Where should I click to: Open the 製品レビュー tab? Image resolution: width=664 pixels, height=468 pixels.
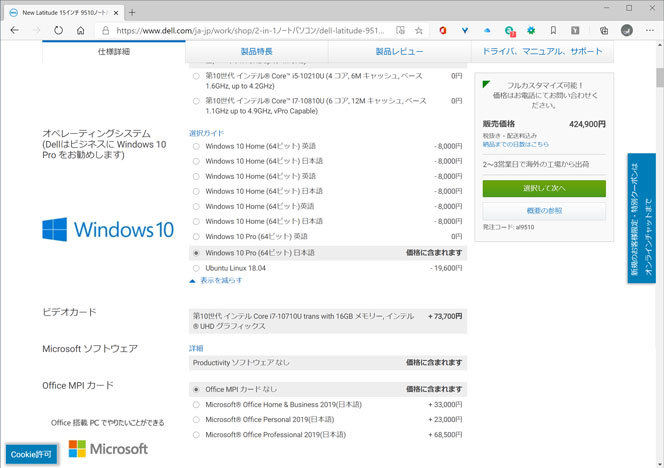(x=399, y=52)
